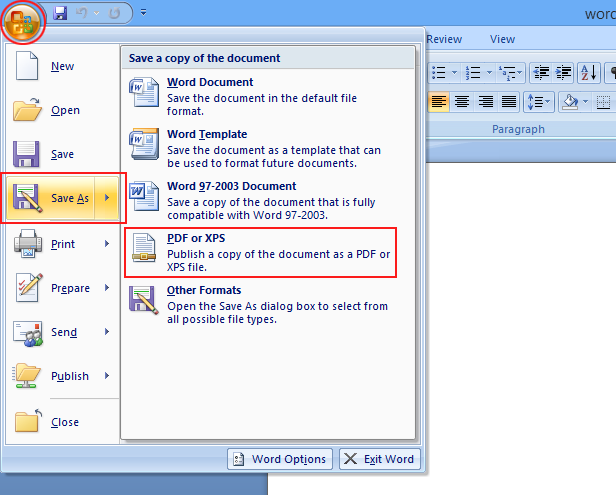Click the blank page icon beside New

coord(27,65)
